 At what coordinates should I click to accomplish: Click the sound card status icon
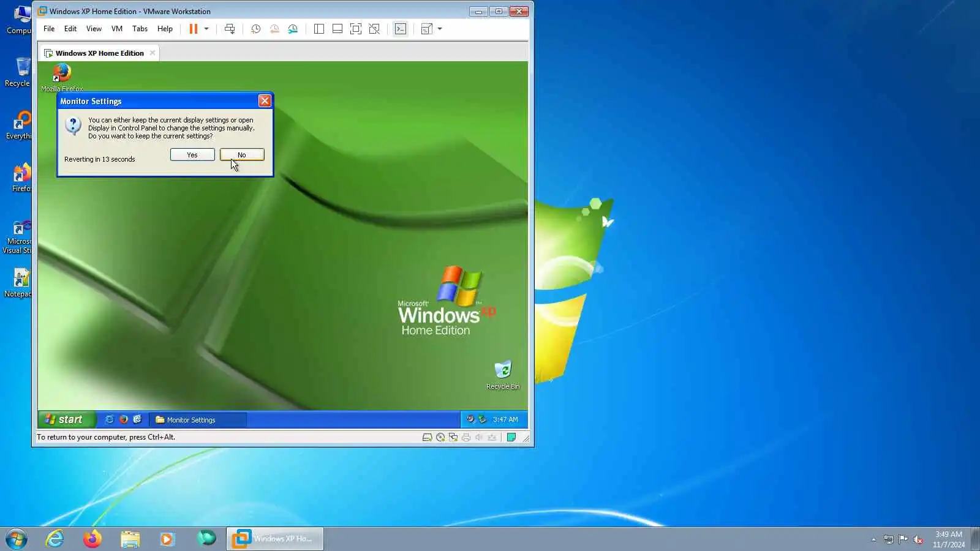(x=479, y=437)
